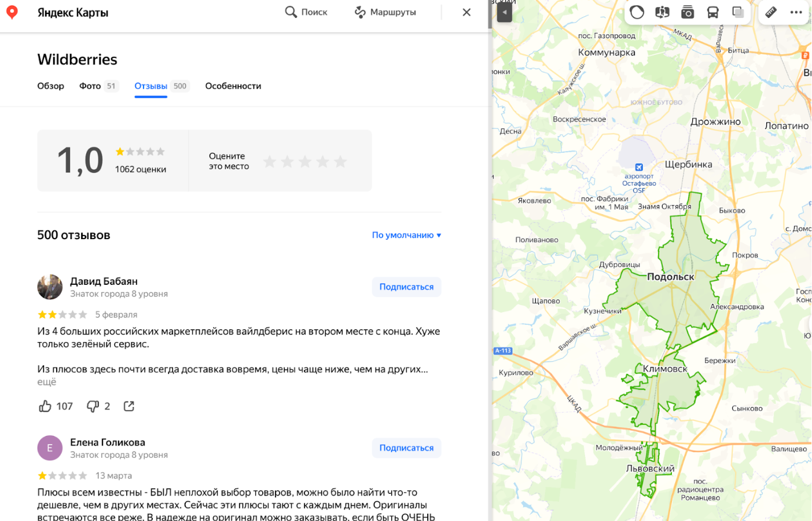
Task: Click Давид Бабаян's avatar photo
Action: pos(50,287)
